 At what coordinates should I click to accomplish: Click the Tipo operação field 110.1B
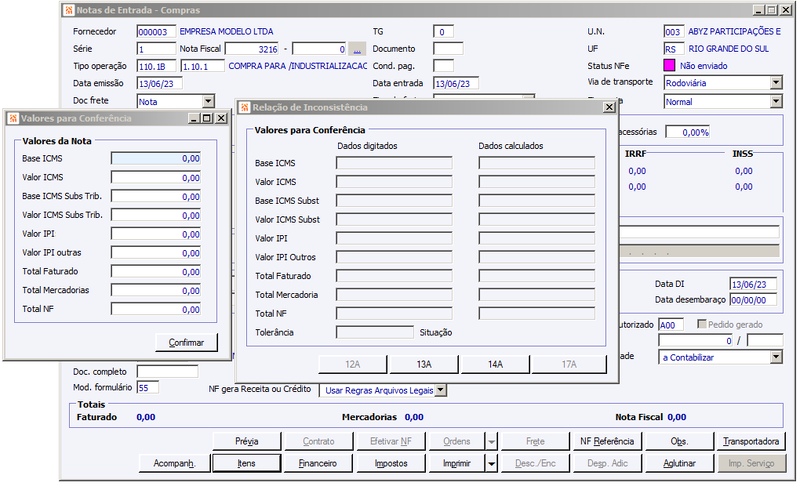pyautogui.click(x=156, y=66)
